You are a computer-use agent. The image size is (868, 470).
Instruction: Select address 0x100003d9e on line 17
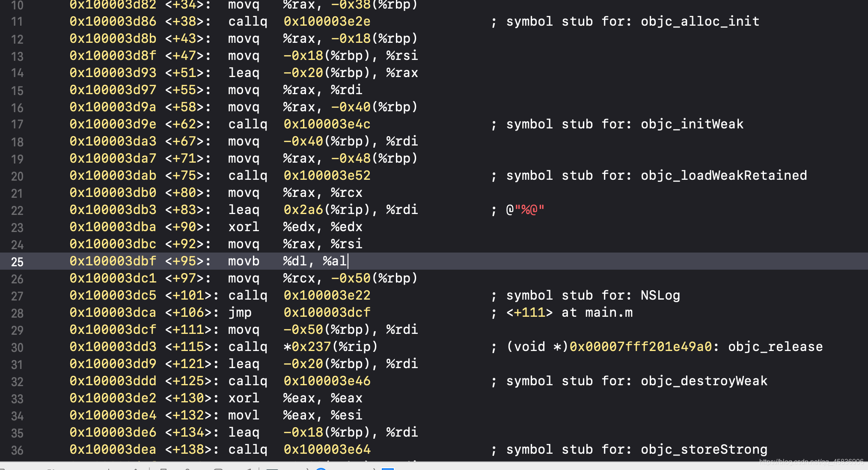[x=113, y=124]
